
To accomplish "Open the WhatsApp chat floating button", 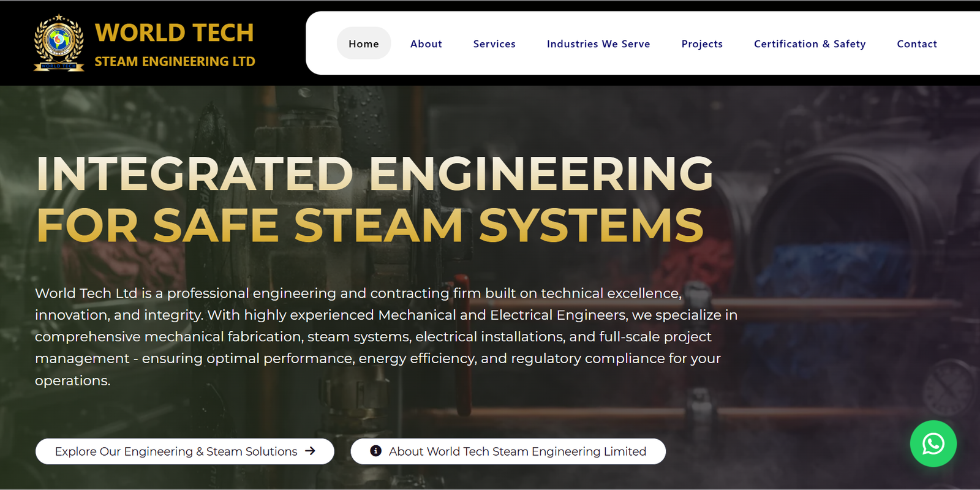I will pyautogui.click(x=933, y=443).
